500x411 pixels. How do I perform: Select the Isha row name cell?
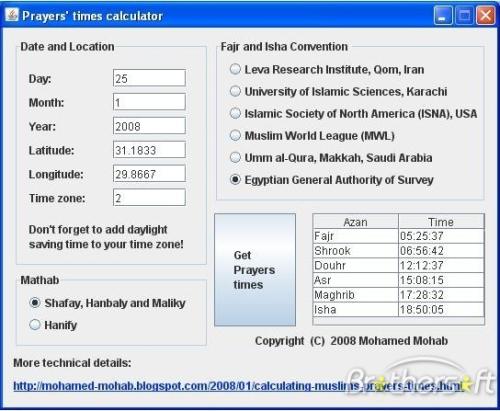[356, 309]
